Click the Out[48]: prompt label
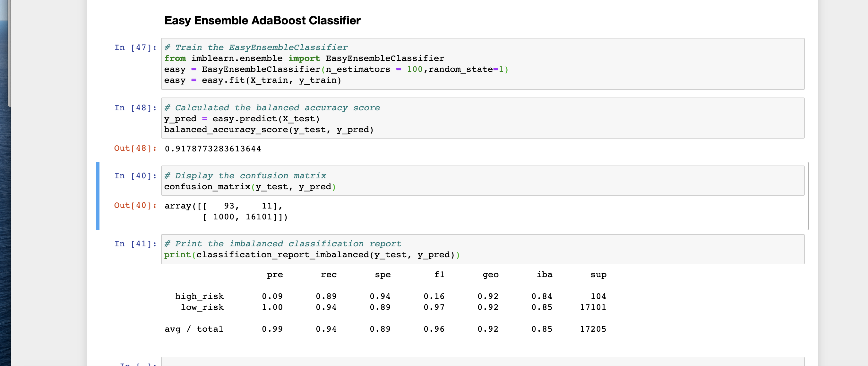 135,148
